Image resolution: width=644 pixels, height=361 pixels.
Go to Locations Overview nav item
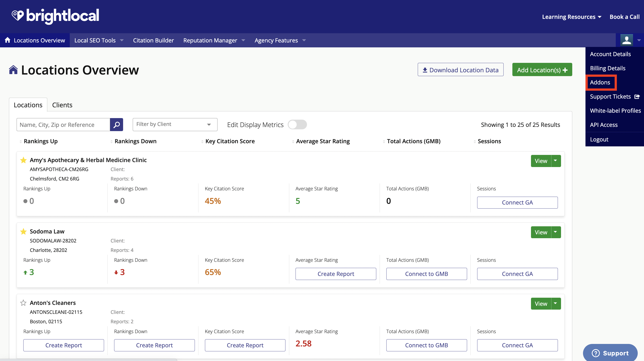point(35,40)
